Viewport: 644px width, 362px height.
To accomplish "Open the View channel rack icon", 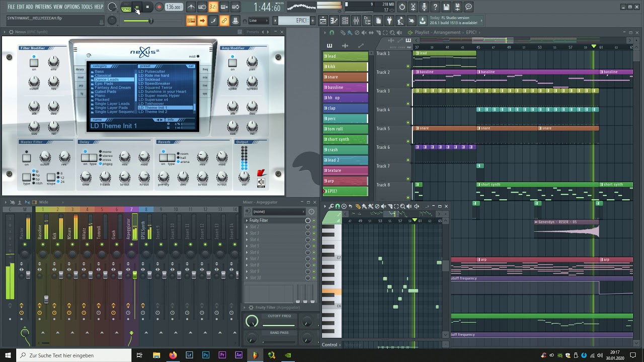I will [x=345, y=21].
